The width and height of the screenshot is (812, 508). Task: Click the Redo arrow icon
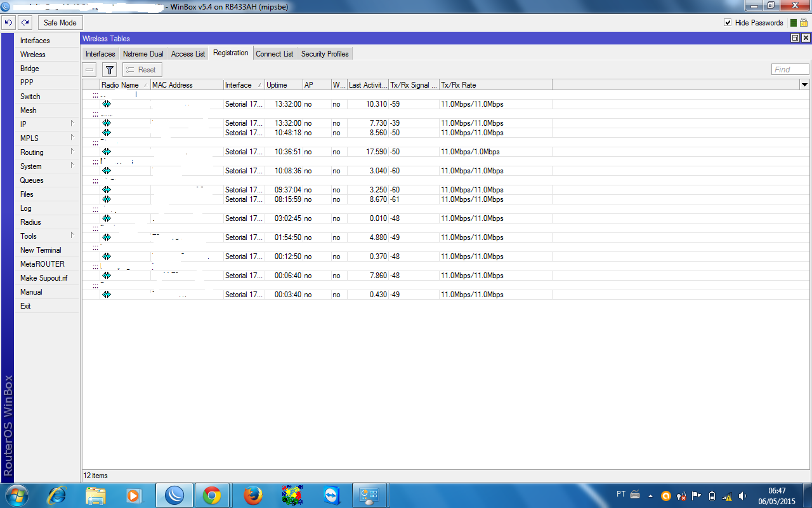tap(25, 23)
